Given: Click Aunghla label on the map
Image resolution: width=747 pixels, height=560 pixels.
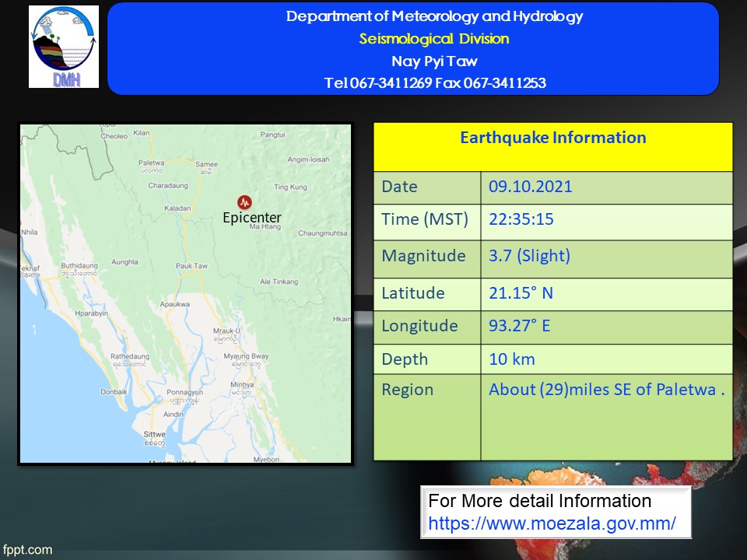Looking at the screenshot, I should click(124, 262).
